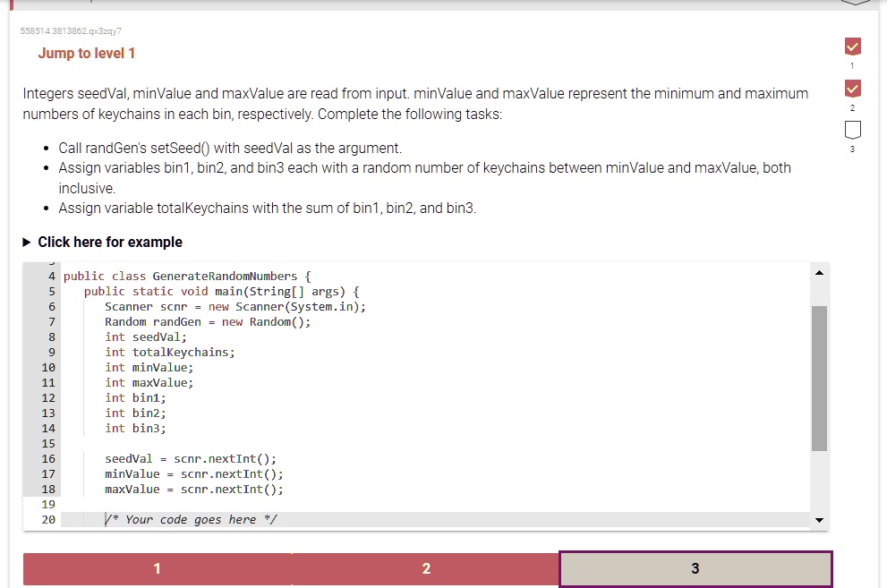Click line number 20 in the editor gutter
This screenshot has height=588, width=887.
point(48,520)
